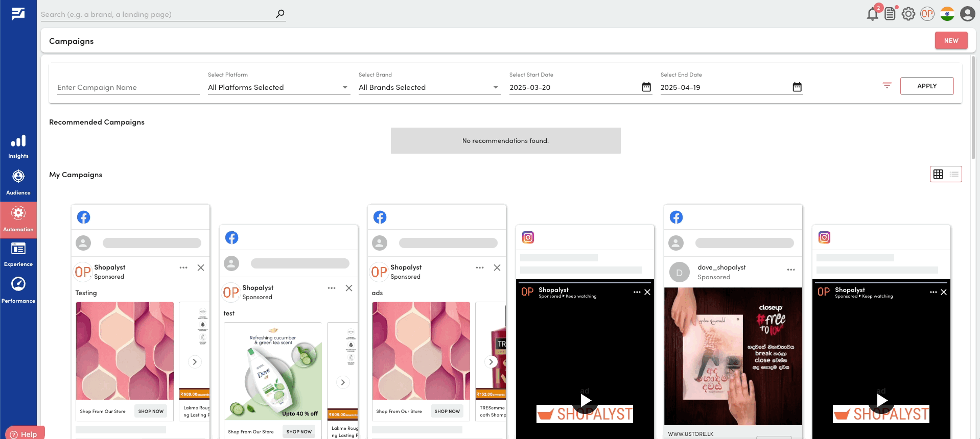The image size is (980, 439).
Task: Open options menu of Testing campaign
Action: (183, 267)
